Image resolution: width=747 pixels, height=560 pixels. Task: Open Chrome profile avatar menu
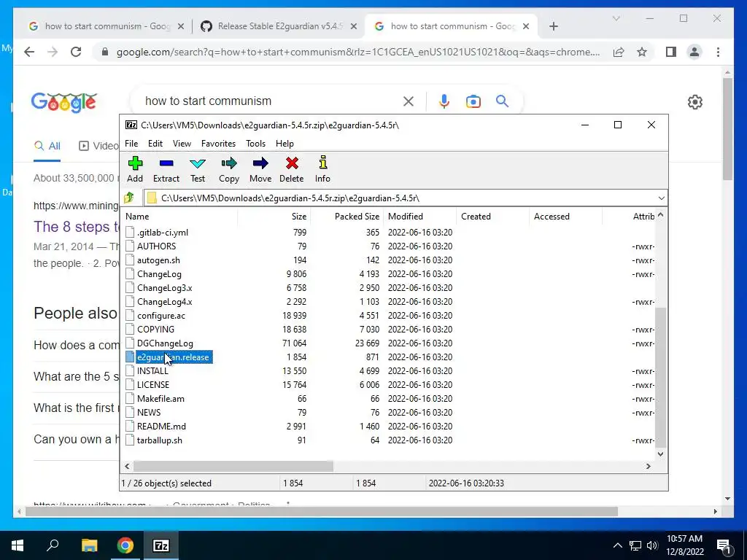tap(694, 52)
